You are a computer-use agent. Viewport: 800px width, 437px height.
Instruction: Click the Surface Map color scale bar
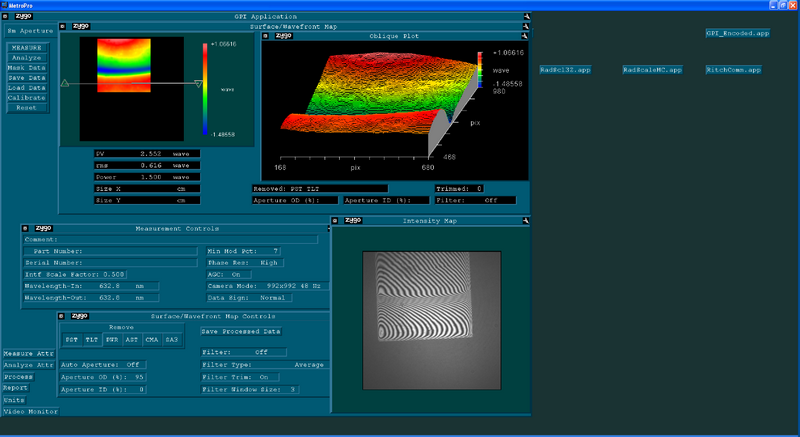[205, 89]
